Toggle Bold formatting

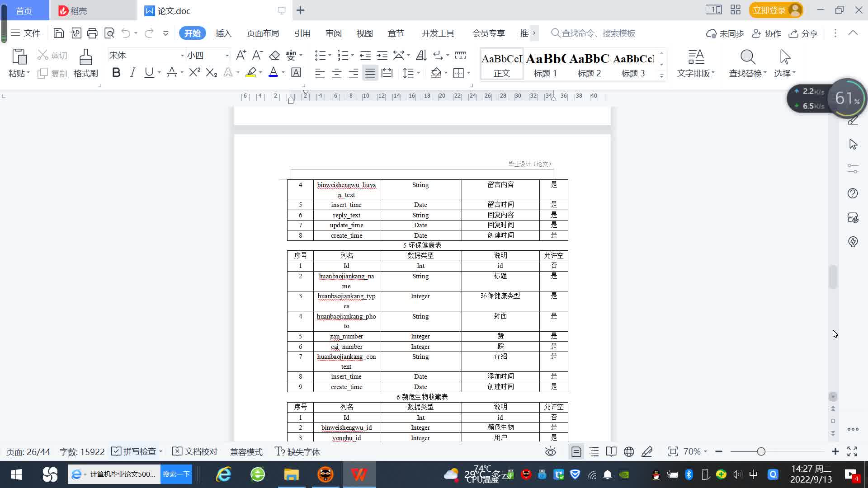116,72
